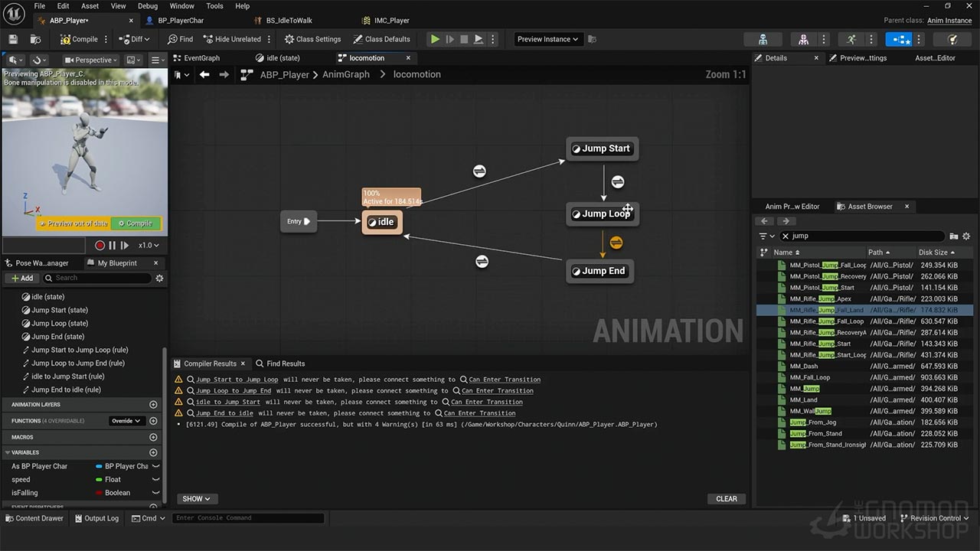Image resolution: width=980 pixels, height=551 pixels.
Task: Collapse the Variables section
Action: point(8,452)
